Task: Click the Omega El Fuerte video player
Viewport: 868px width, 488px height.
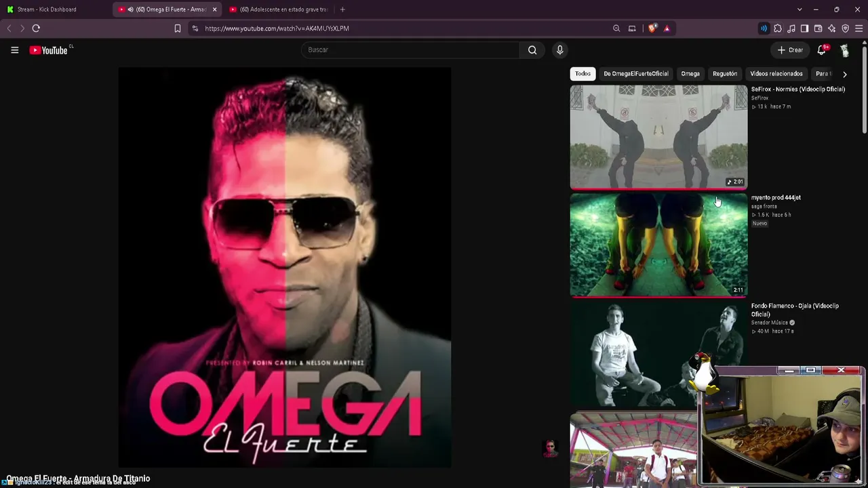Action: 285,267
